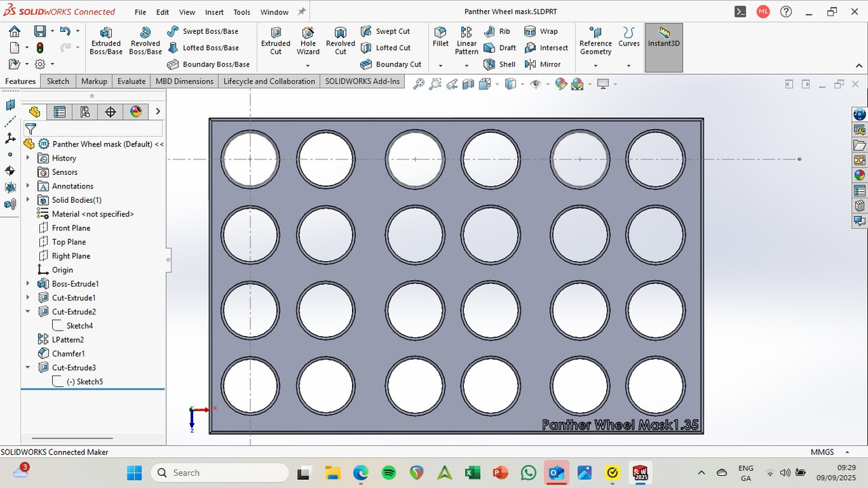The width and height of the screenshot is (868, 488).
Task: Expand the History tree node
Action: click(28, 158)
